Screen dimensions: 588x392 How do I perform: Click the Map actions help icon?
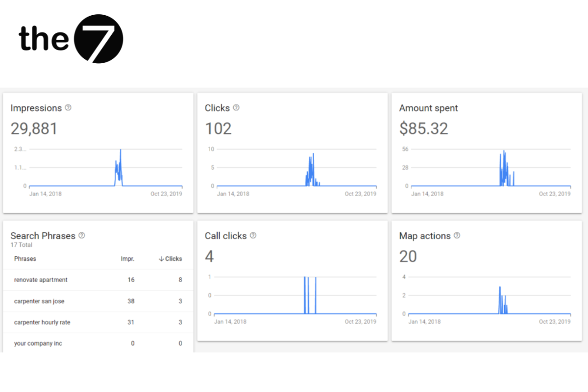click(457, 236)
